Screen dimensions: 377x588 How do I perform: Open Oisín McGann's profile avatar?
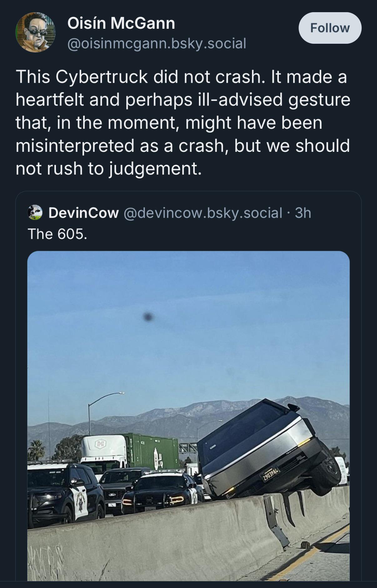coord(35,32)
